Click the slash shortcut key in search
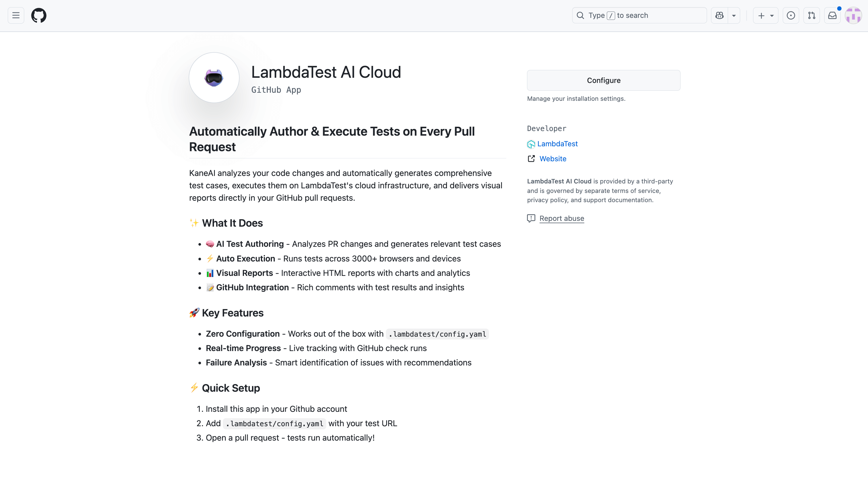 coord(611,16)
